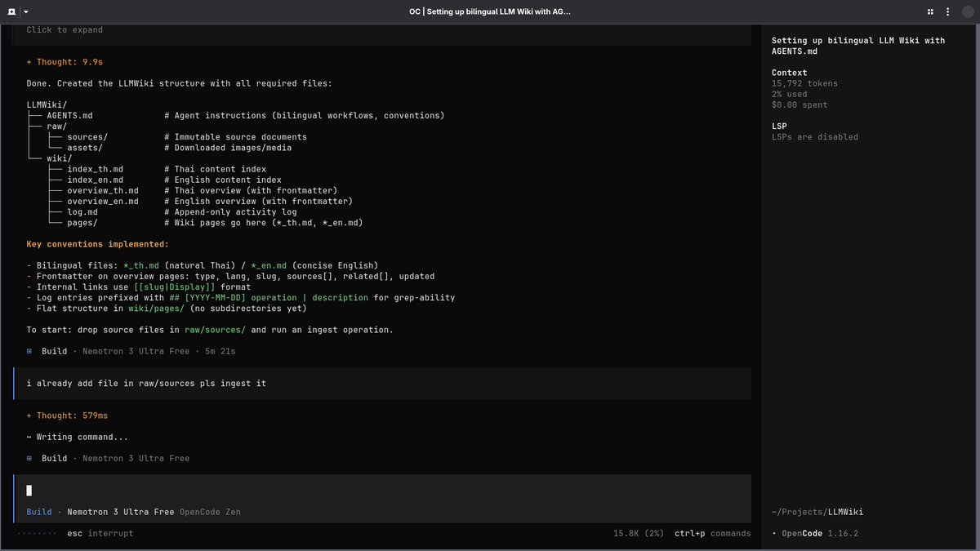Click the '# Append-only activity log' comment
The width and height of the screenshot is (980, 551).
point(230,212)
